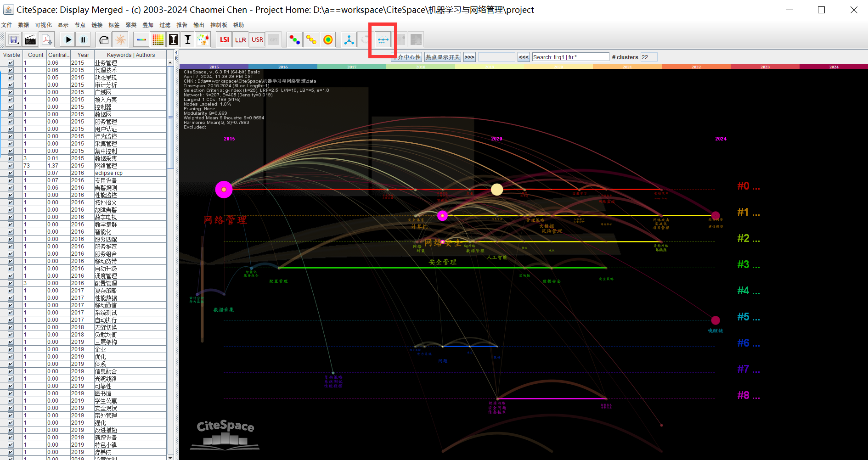Click the 2022 segment of year color bar
This screenshot has width=868, height=460.
(696, 67)
